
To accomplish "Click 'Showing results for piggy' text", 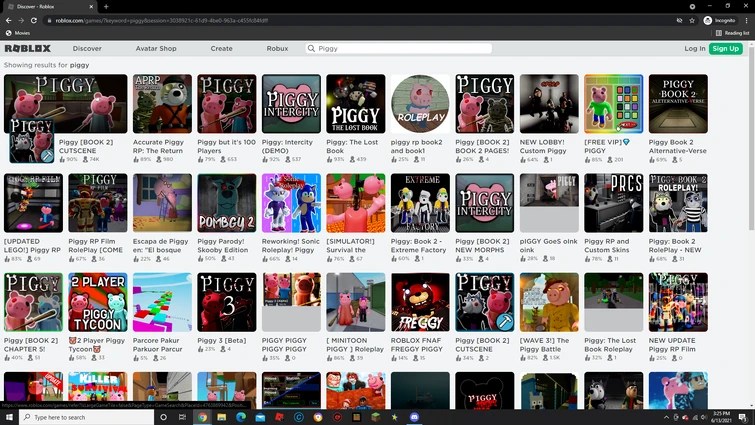I will (x=47, y=65).
